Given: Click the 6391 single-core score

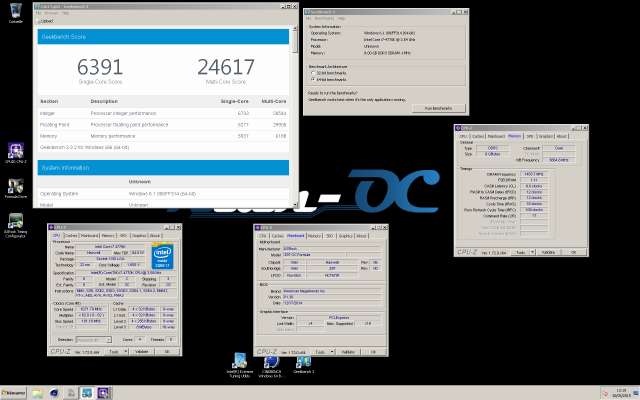Looking at the screenshot, I should tap(100, 67).
